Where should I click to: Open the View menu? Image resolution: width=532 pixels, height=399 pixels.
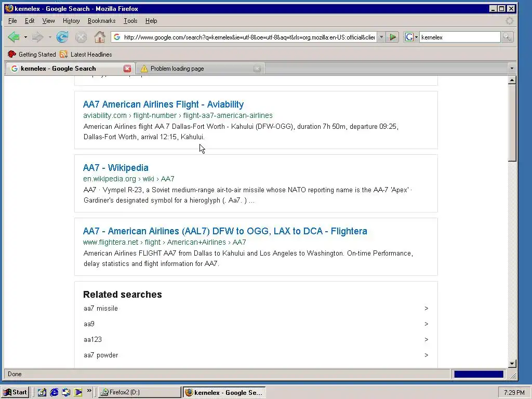point(48,21)
